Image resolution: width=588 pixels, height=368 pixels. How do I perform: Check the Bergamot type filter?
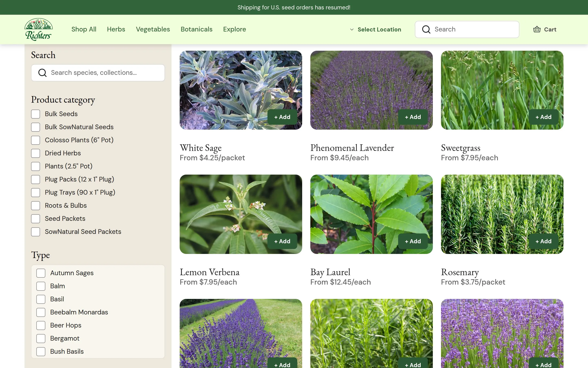click(41, 339)
